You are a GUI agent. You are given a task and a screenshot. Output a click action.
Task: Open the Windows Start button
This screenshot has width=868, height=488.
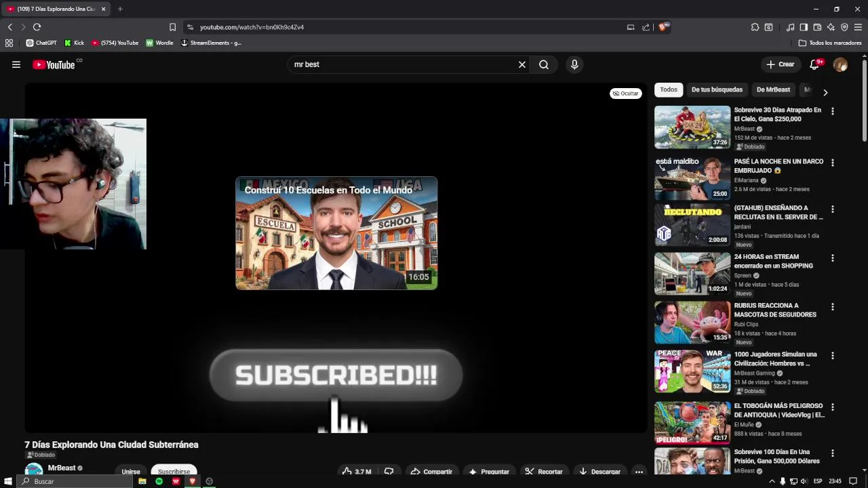click(8, 481)
